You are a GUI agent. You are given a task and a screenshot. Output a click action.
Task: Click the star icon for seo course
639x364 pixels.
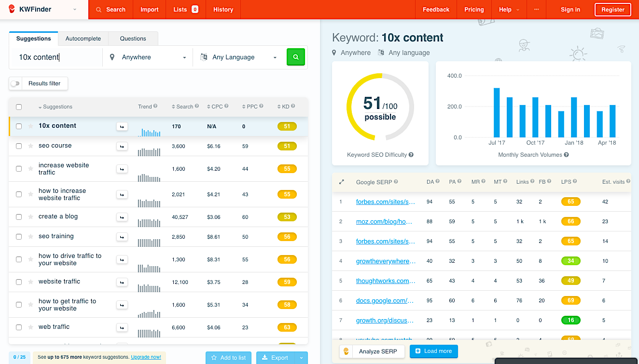click(31, 146)
